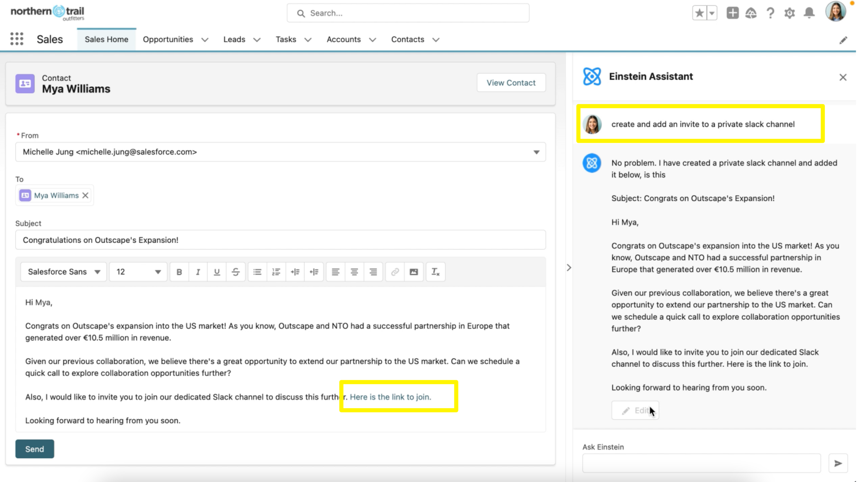Open the From address dropdown
This screenshot has width=868, height=482.
click(x=280, y=152)
